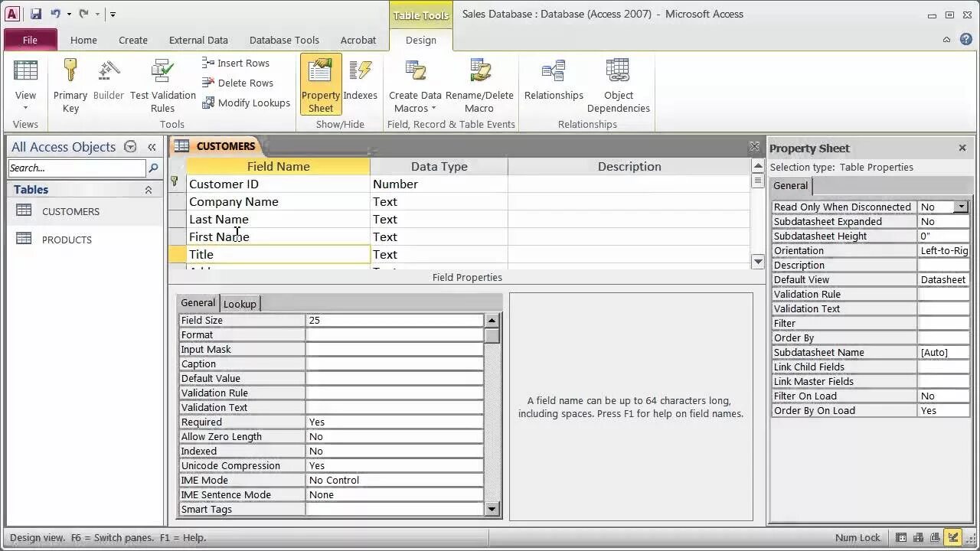The image size is (980, 551).
Task: Select the PRODUCTS table in navigation pane
Action: tap(67, 240)
